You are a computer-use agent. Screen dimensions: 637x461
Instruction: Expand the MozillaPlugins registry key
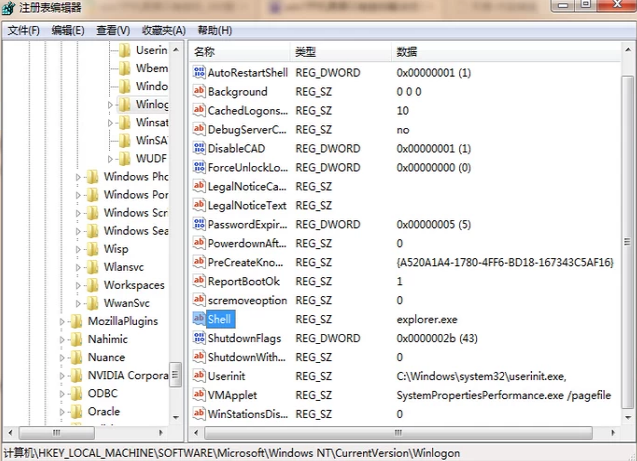click(x=63, y=322)
